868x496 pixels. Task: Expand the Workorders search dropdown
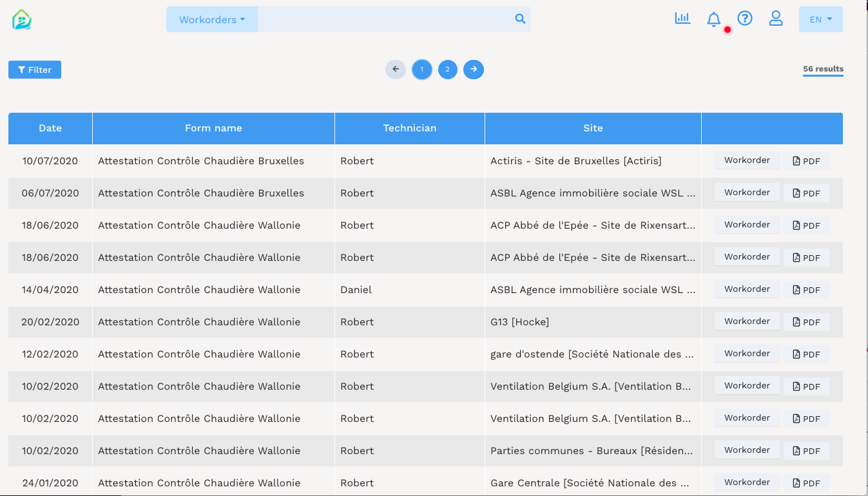coord(212,19)
